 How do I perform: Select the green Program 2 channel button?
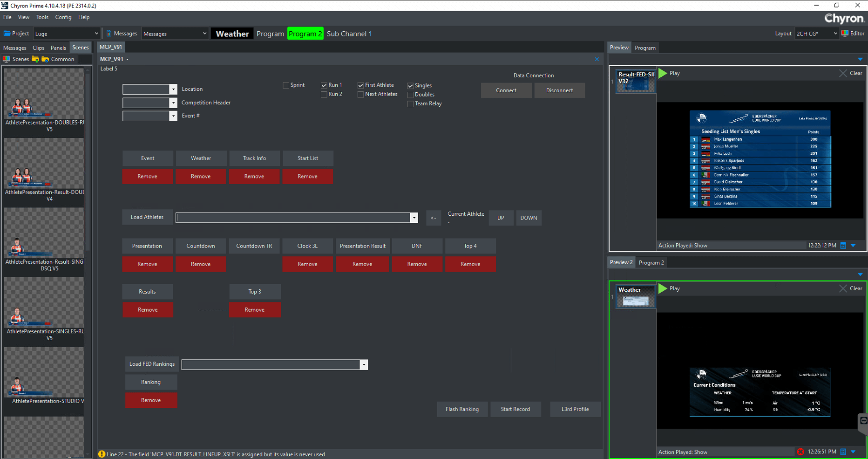click(305, 34)
